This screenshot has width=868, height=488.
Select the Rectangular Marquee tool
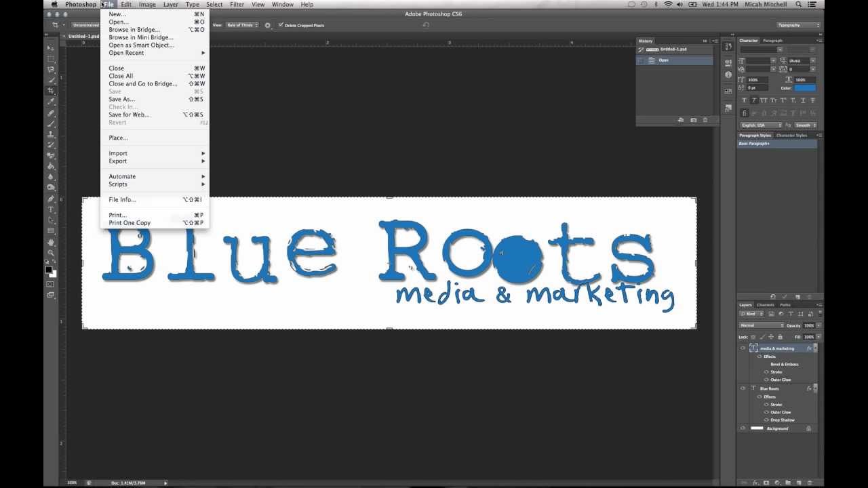tap(51, 59)
